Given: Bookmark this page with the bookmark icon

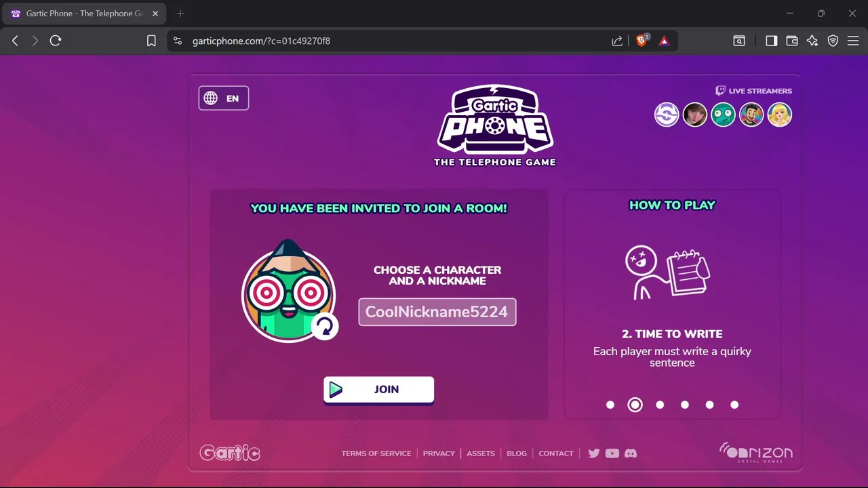Looking at the screenshot, I should [151, 41].
